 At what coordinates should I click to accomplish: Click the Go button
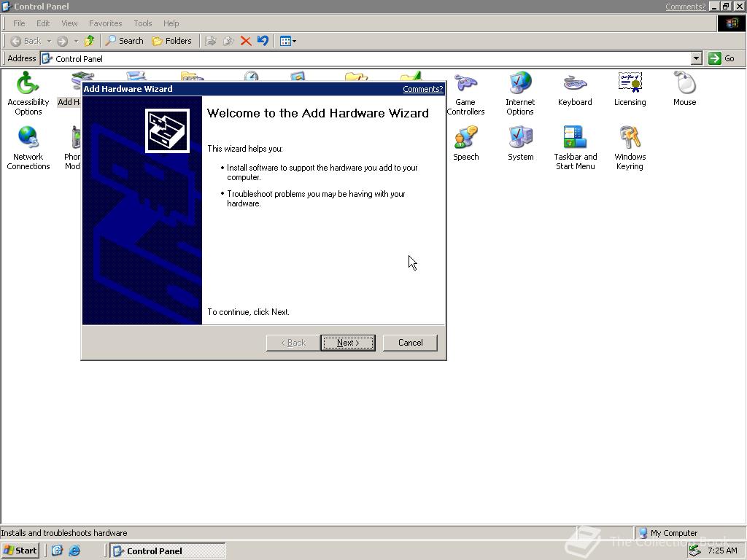tap(721, 58)
